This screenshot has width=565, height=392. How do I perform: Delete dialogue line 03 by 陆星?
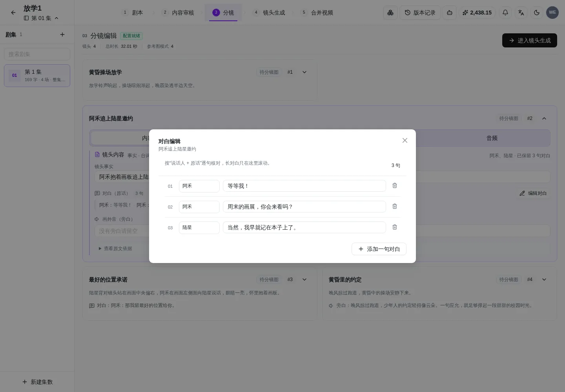coord(395,227)
